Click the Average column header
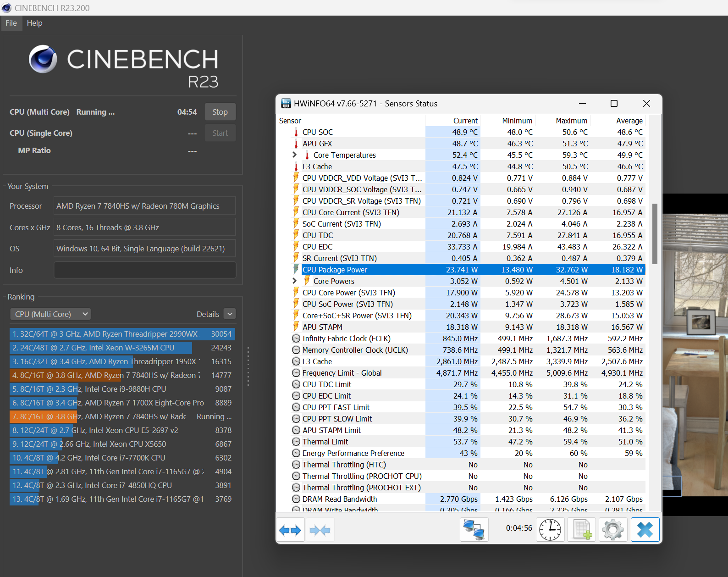 618,121
